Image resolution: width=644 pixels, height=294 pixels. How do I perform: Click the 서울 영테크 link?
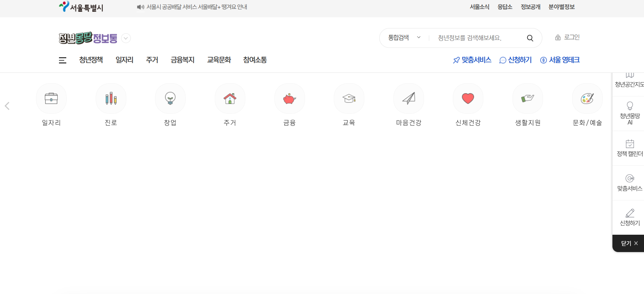560,60
